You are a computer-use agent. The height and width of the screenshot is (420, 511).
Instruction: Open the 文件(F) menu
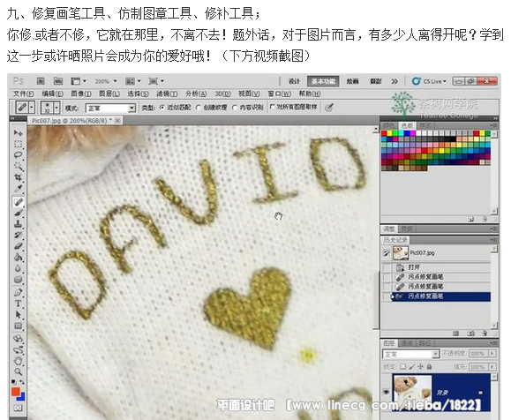(x=24, y=94)
